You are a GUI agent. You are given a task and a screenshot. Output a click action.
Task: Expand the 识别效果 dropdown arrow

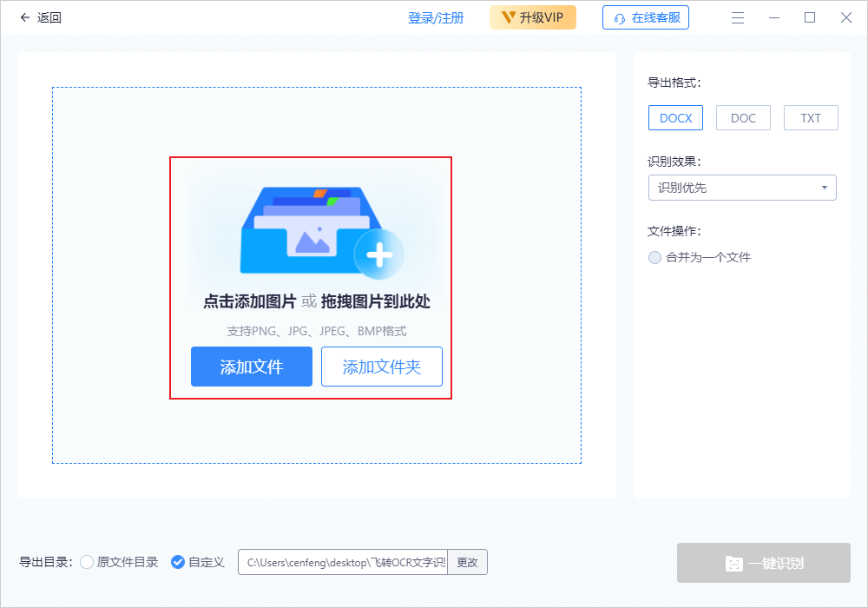click(x=824, y=188)
